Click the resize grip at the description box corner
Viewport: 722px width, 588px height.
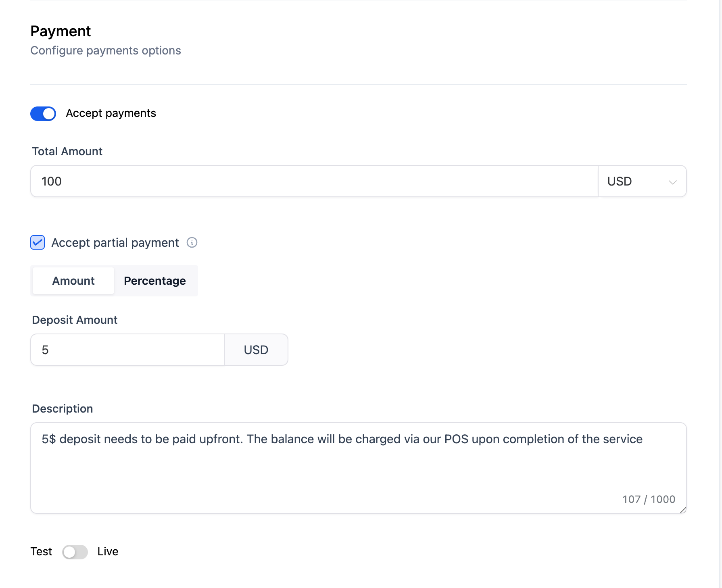(682, 510)
